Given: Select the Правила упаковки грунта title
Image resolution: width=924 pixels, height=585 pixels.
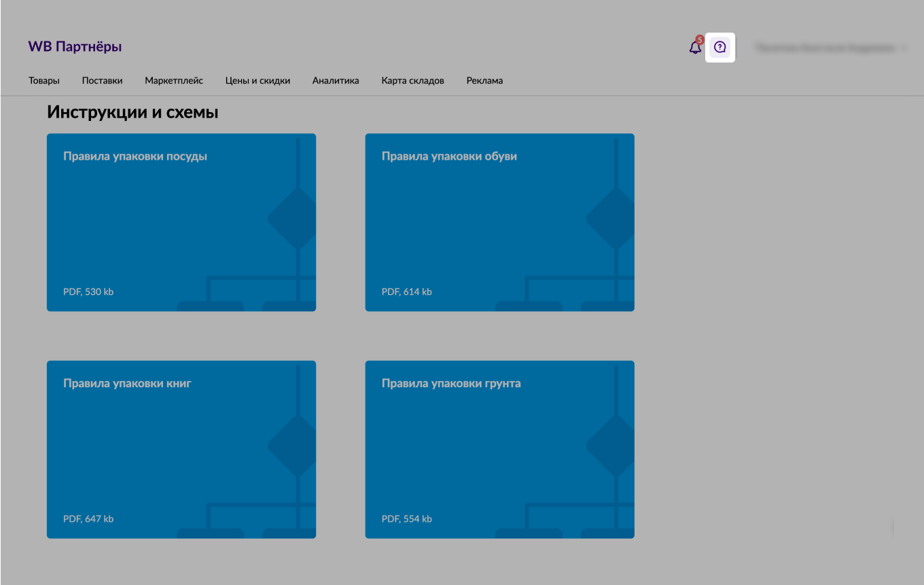Looking at the screenshot, I should click(451, 383).
